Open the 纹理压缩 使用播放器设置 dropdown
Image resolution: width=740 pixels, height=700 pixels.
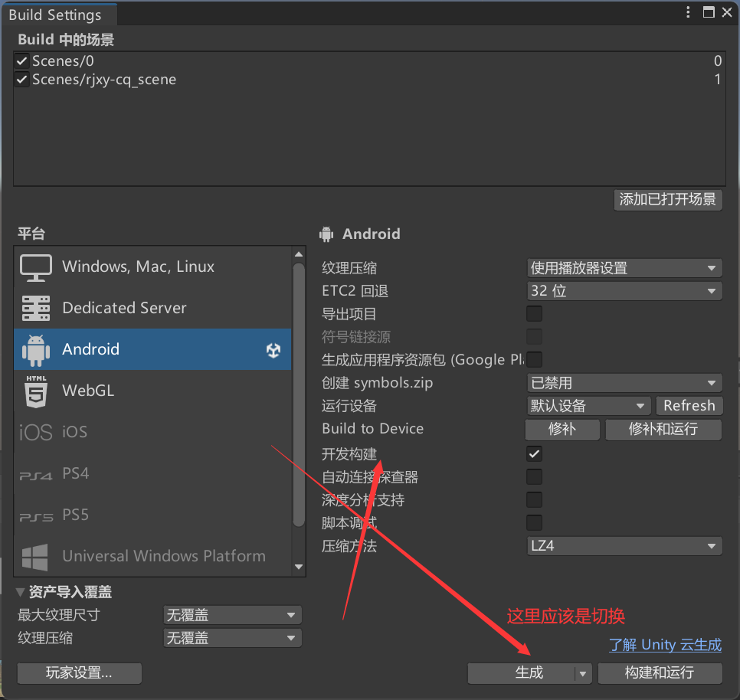point(624,268)
